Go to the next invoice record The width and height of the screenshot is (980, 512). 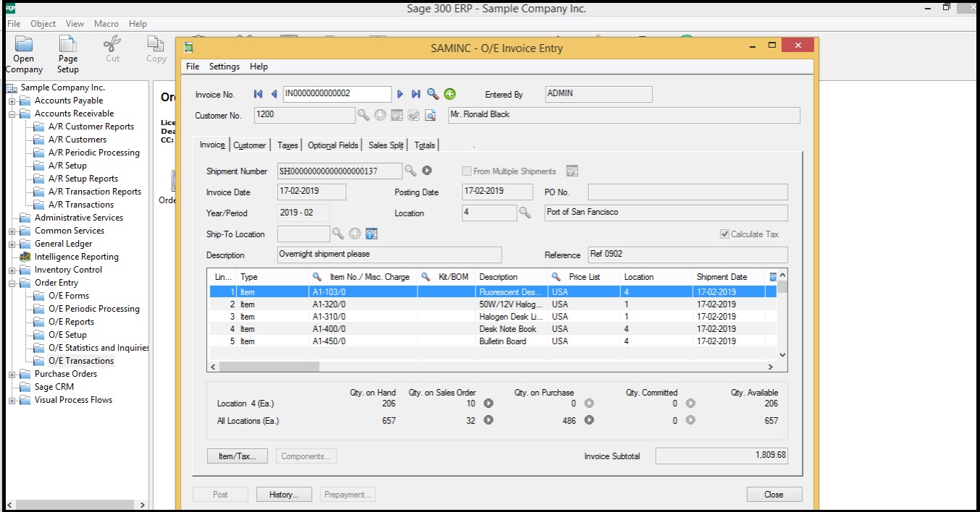(400, 94)
